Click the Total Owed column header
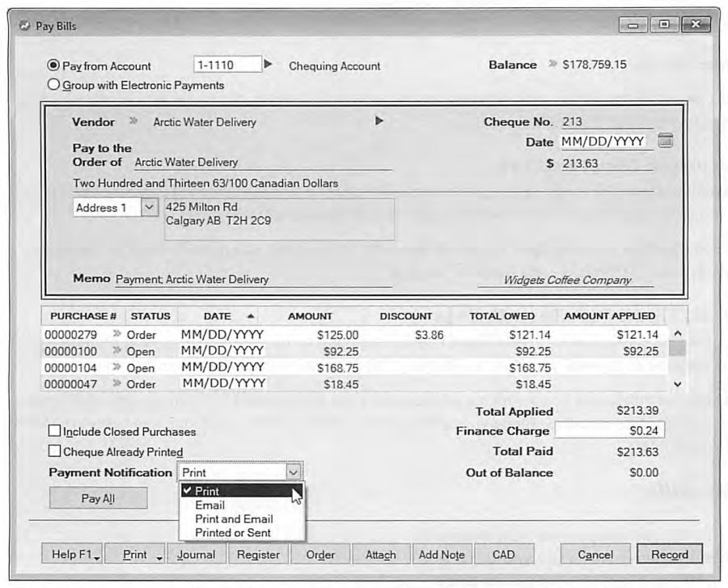This screenshot has height=588, width=728. coord(502,316)
